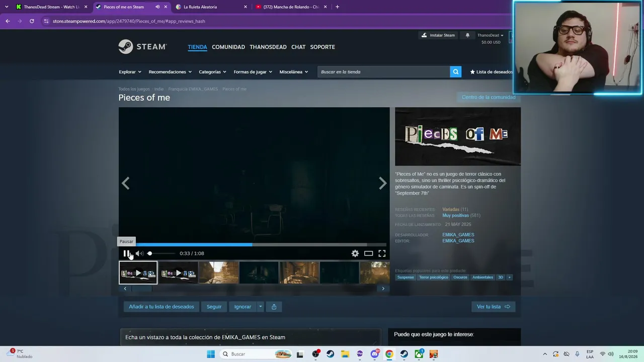Open EMIKA_GAMES developer link
644x362 pixels.
[x=458, y=235]
